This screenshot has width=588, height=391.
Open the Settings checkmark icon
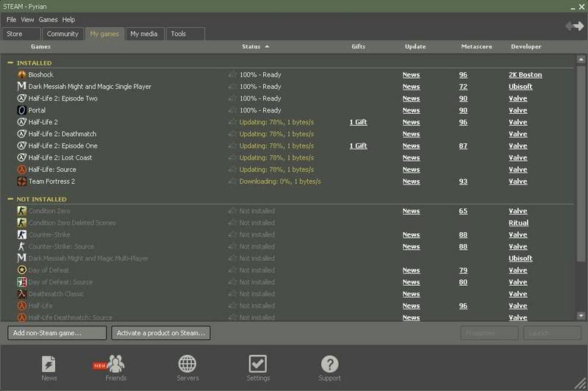click(258, 364)
